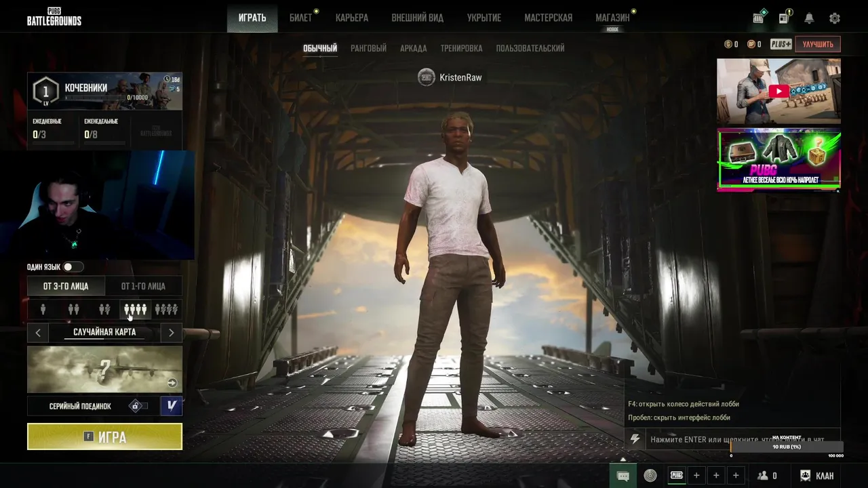Open the YouTube video promo thumbnail
868x488 pixels.
click(778, 91)
